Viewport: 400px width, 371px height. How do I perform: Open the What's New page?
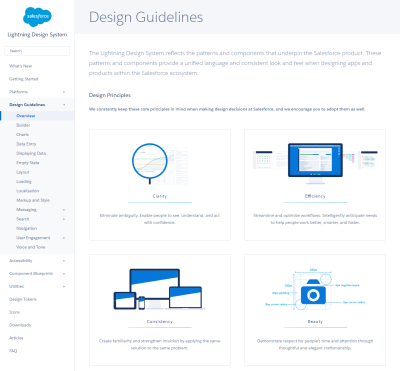click(x=21, y=66)
